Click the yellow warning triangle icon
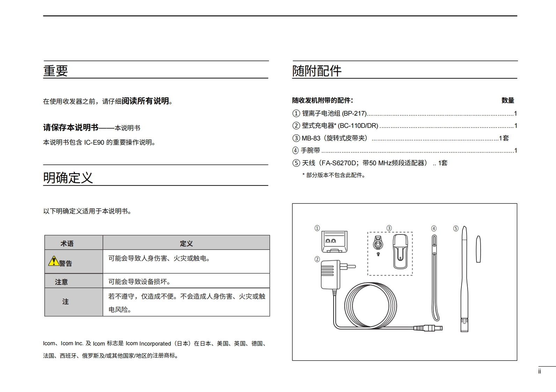The width and height of the screenshot is (556, 392). (x=53, y=261)
